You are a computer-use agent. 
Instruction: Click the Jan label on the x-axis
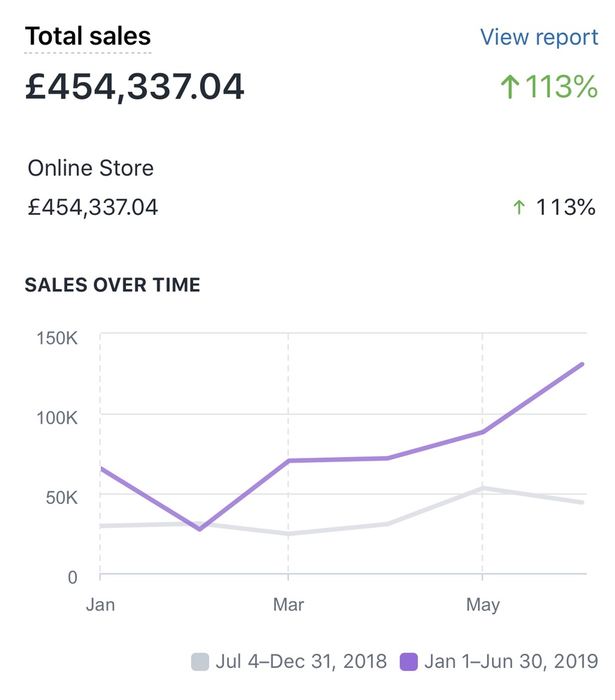click(100, 605)
